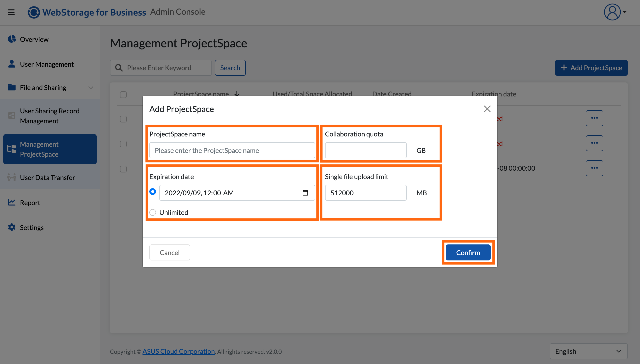The image size is (640, 364).
Task: Click the Search button
Action: [x=230, y=68]
